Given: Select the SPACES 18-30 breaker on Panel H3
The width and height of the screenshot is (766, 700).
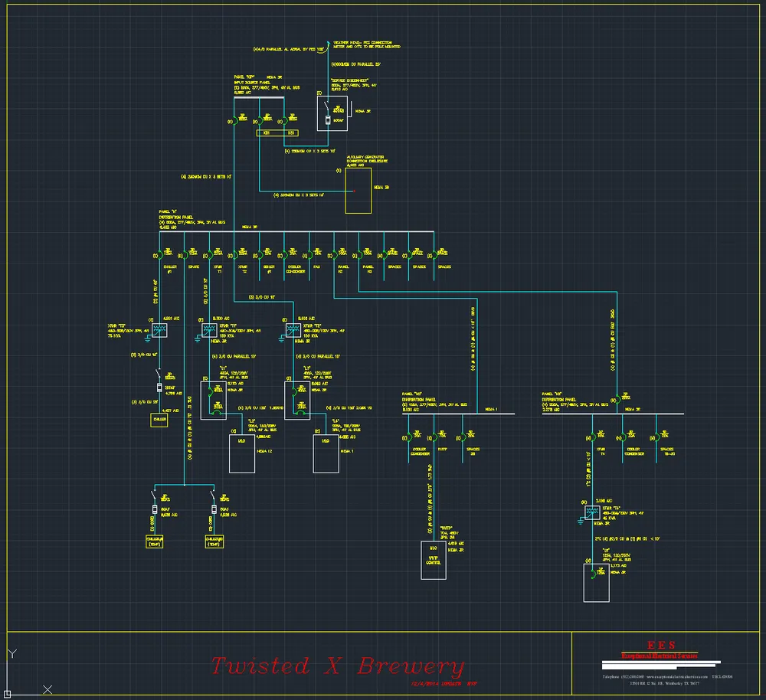Looking at the screenshot, I should (656, 437).
